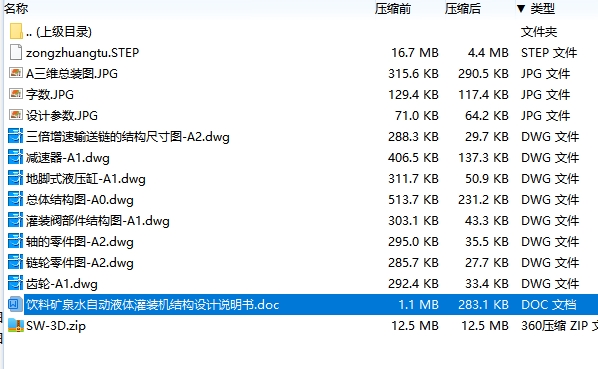Select the file name 三倍增速输送链的结构尺寸图-A2.dwg

(128, 136)
